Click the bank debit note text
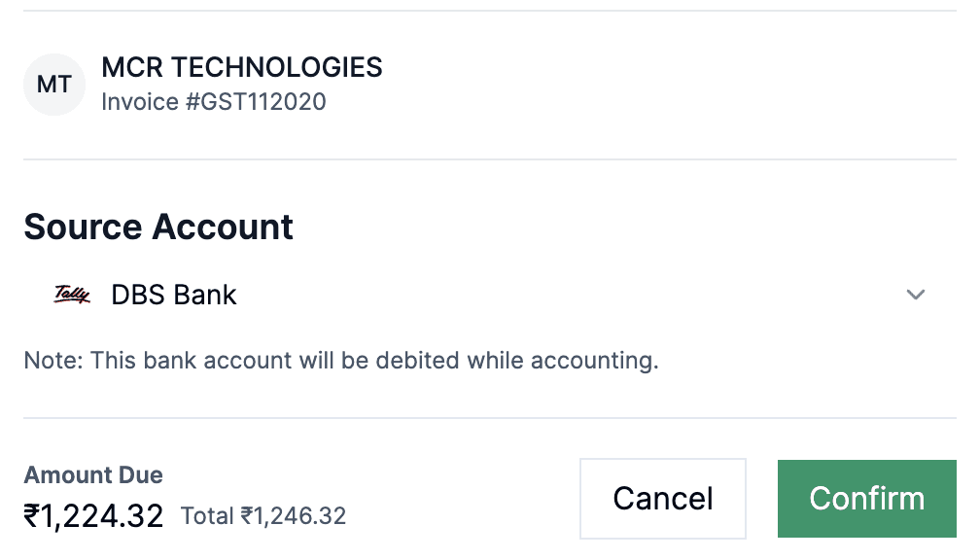 pyautogui.click(x=341, y=360)
